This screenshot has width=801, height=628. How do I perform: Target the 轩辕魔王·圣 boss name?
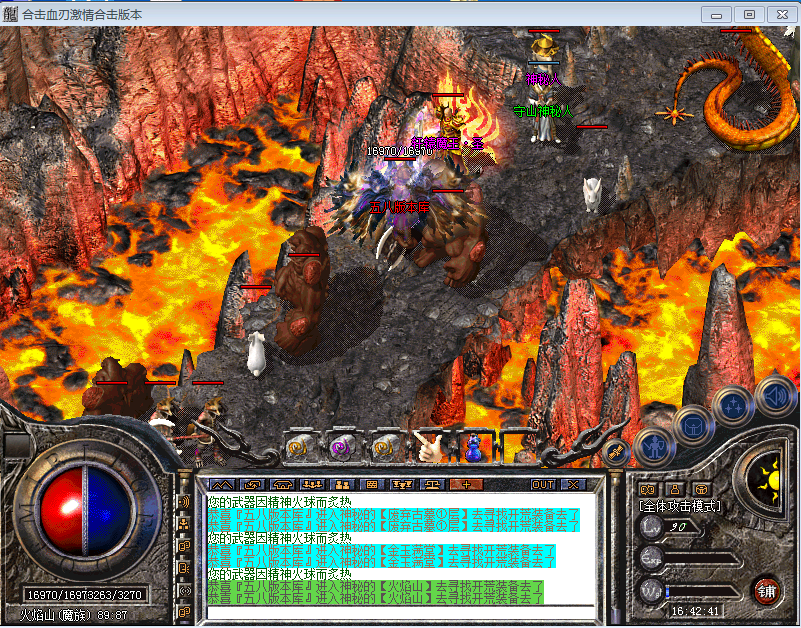[x=447, y=143]
